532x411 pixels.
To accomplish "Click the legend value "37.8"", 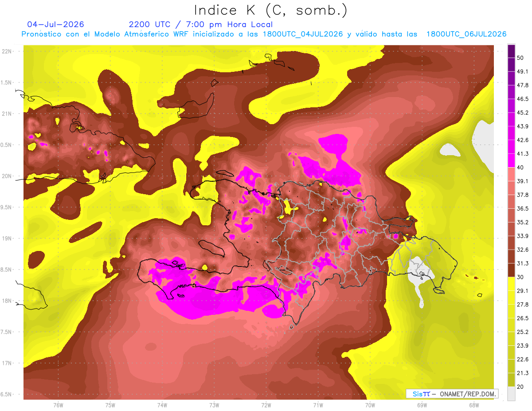I will click(523, 195).
